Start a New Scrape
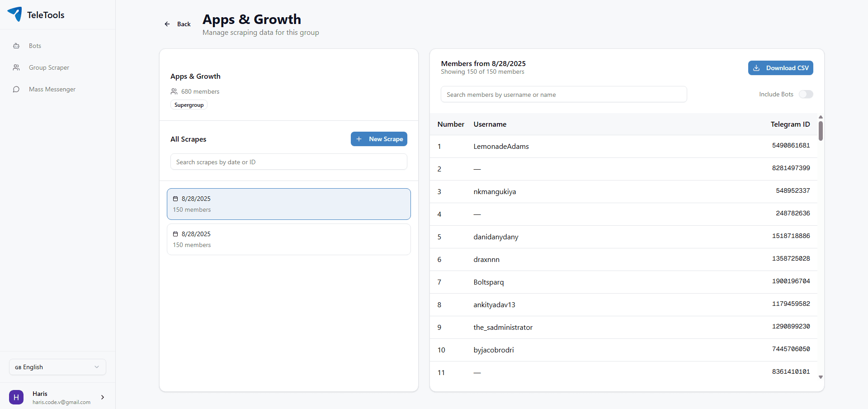The height and width of the screenshot is (409, 868). (x=379, y=139)
